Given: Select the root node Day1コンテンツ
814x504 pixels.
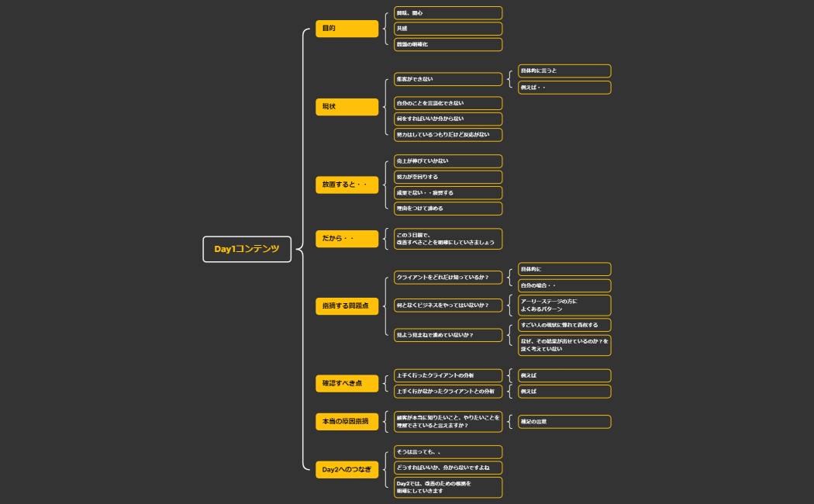Looking at the screenshot, I should (x=247, y=249).
